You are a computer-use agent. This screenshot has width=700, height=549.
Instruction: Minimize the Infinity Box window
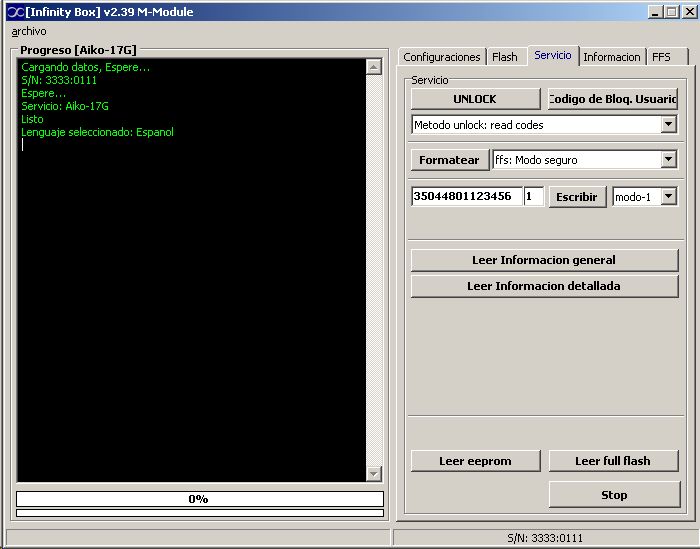(x=655, y=12)
